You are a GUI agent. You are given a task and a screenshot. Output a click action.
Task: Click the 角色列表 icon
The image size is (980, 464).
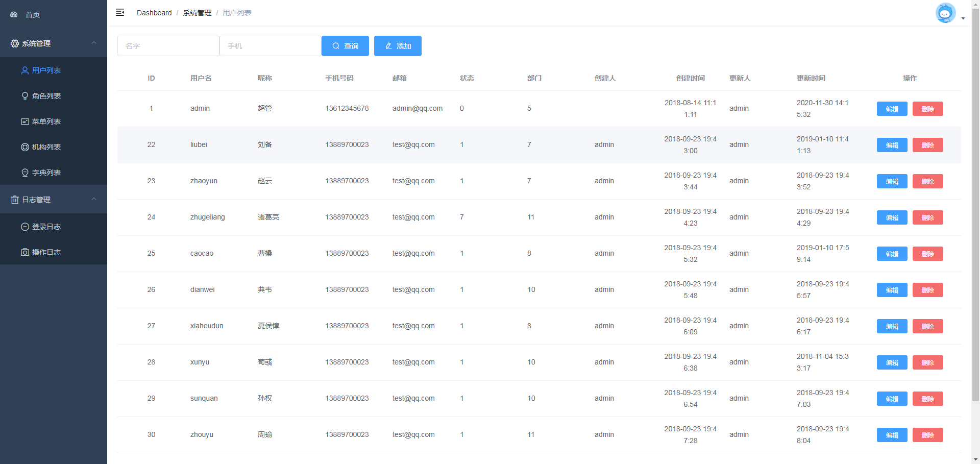24,96
